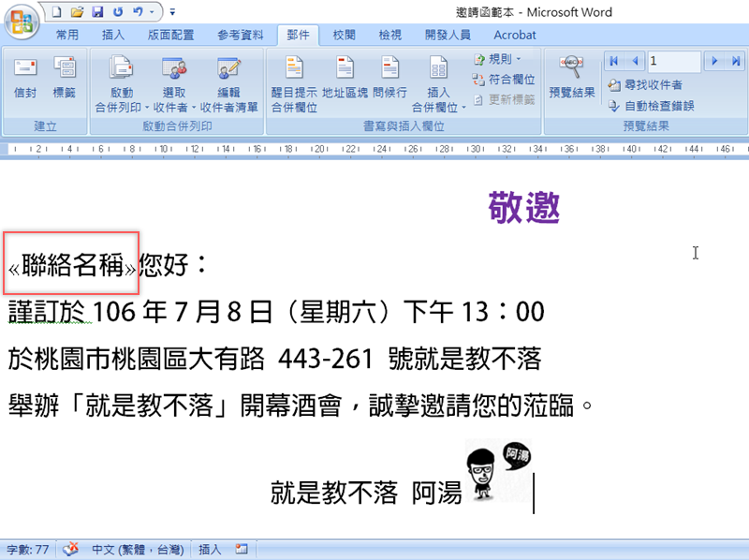Screen dimensions: 749x560
Task: Switch to the 插入 ribbon tab
Action: click(112, 35)
